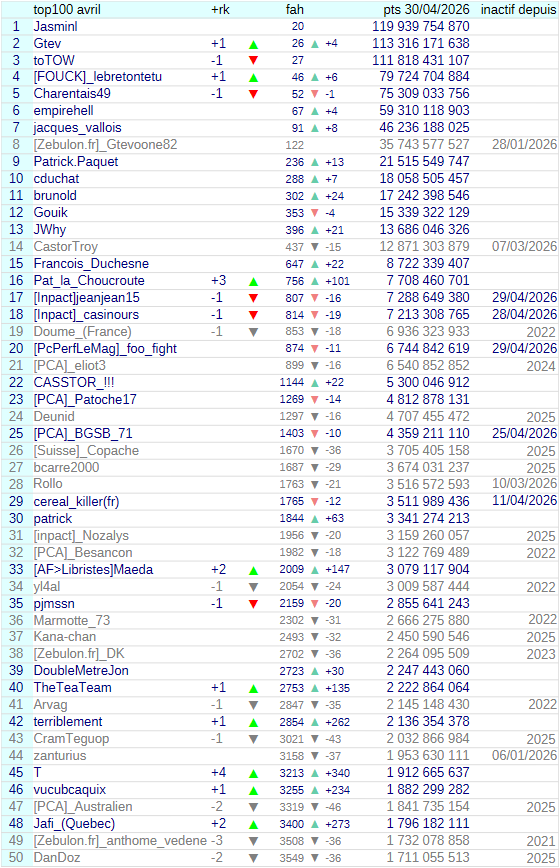Click small fah arrow beside +262

tap(315, 722)
